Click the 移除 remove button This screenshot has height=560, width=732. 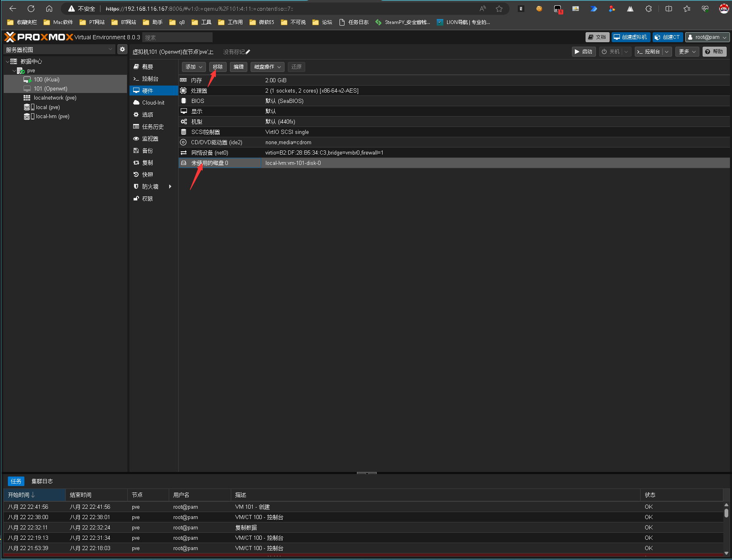coord(218,67)
